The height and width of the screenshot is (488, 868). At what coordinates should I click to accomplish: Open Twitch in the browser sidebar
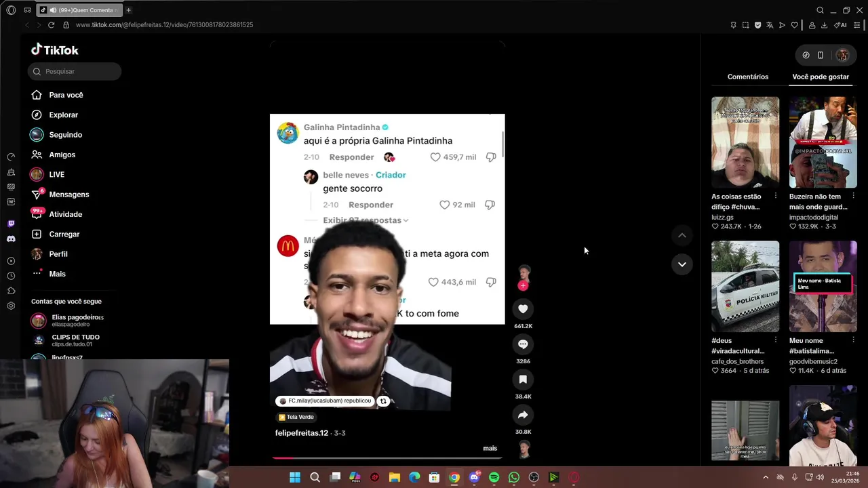point(11,224)
